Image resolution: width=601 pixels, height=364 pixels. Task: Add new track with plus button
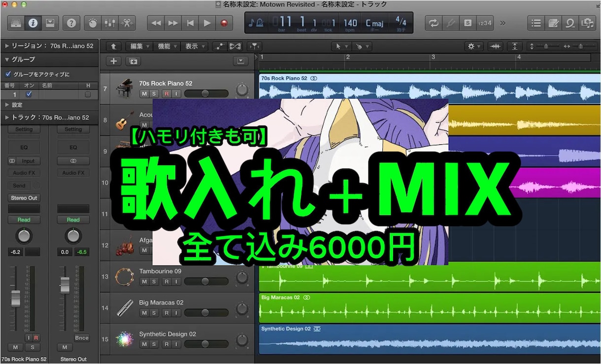pyautogui.click(x=113, y=61)
